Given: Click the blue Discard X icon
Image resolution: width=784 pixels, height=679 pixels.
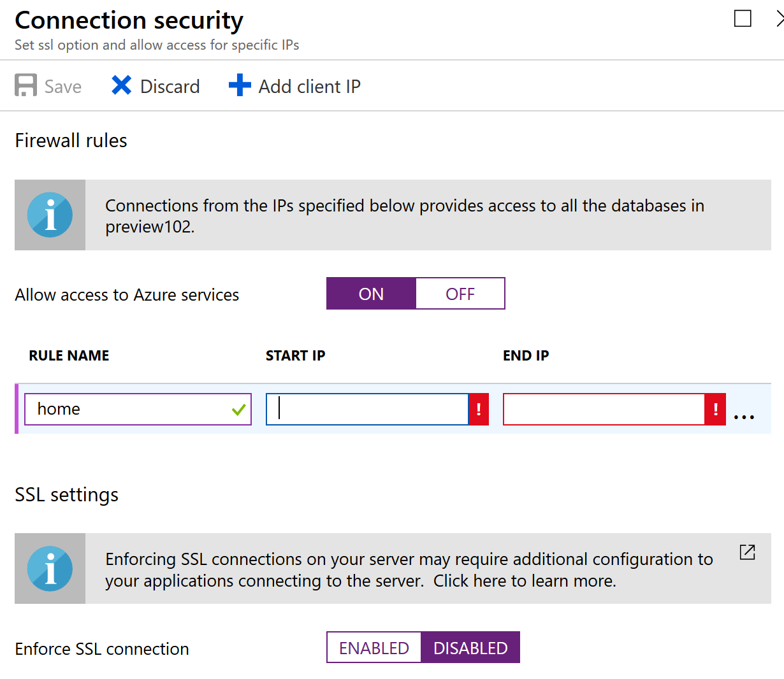Looking at the screenshot, I should (x=121, y=85).
